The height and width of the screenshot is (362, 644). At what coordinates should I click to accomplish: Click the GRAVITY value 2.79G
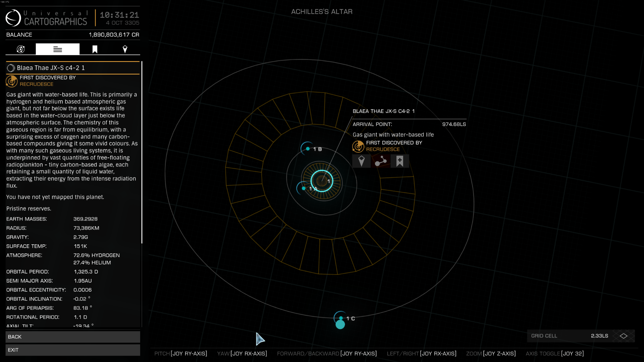tap(81, 237)
